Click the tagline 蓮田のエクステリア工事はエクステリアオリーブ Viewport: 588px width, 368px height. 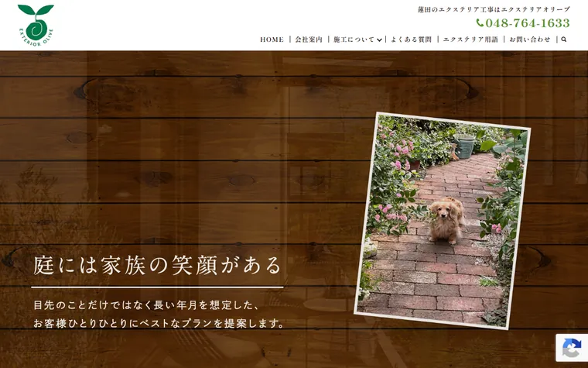(494, 9)
